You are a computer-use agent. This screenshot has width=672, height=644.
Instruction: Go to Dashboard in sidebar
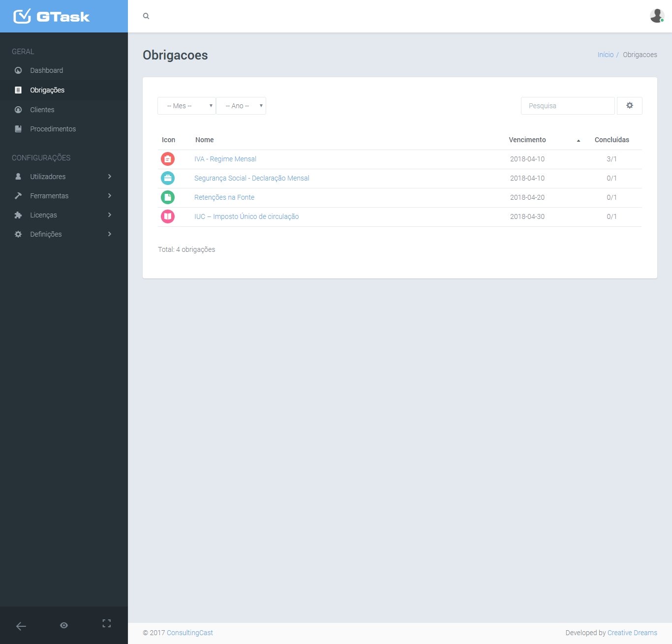pos(46,70)
